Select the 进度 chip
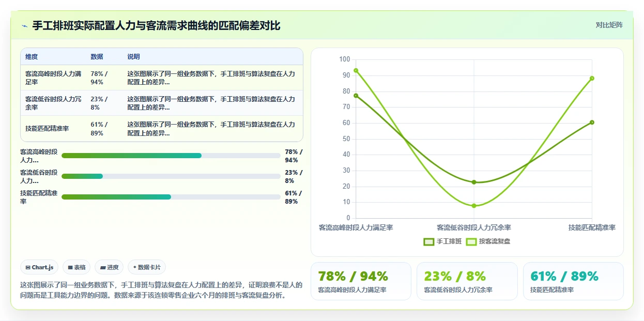644x321 pixels. pos(109,267)
